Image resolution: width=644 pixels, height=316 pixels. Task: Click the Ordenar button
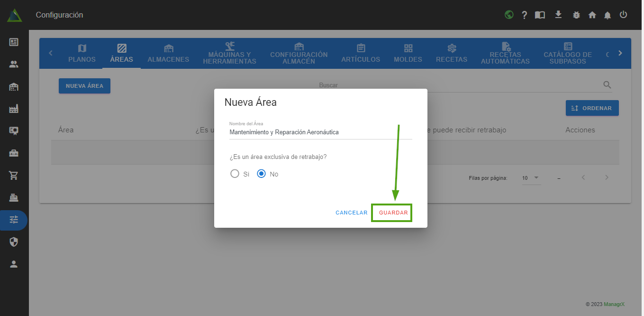(x=592, y=108)
